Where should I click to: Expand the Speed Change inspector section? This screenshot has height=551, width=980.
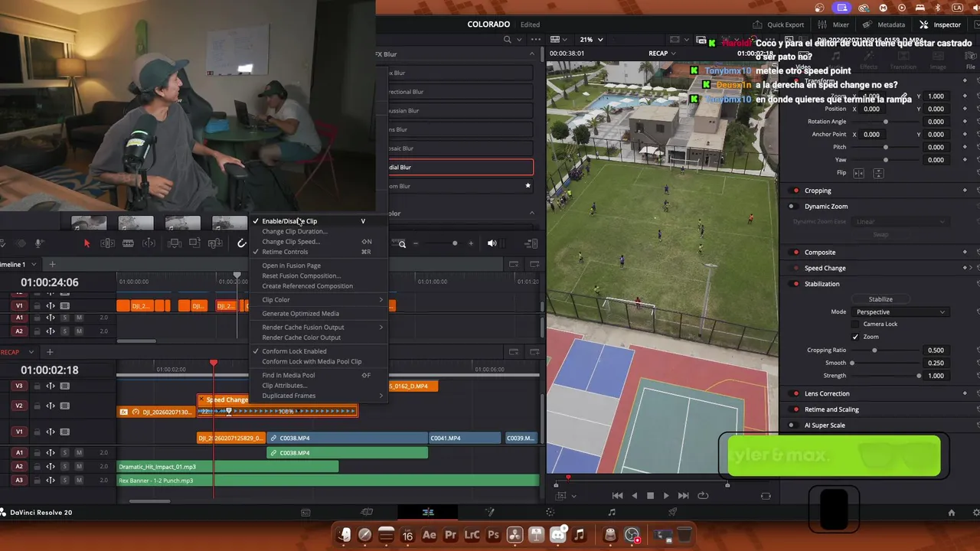coord(825,269)
